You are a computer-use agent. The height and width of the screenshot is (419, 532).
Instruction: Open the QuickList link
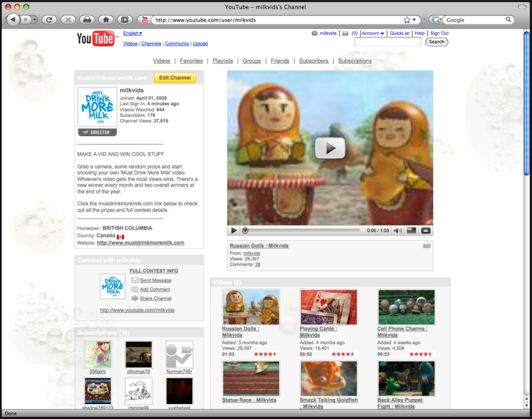coord(400,33)
